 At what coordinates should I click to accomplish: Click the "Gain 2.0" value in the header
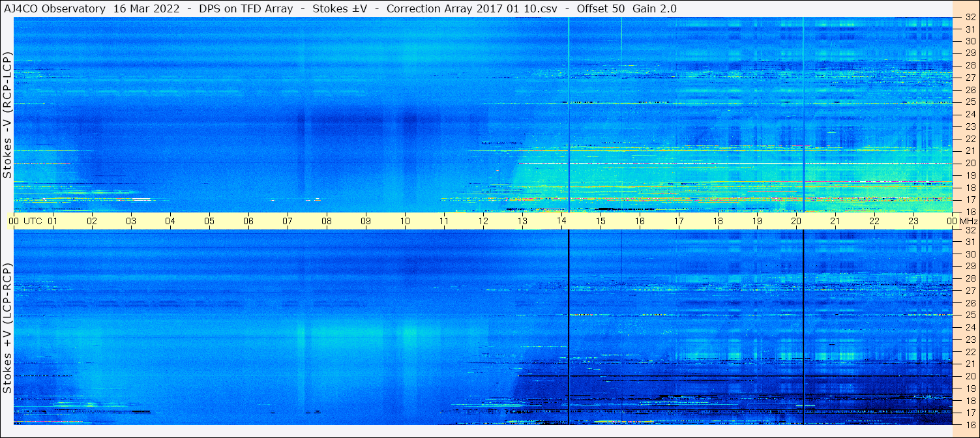pyautogui.click(x=655, y=9)
